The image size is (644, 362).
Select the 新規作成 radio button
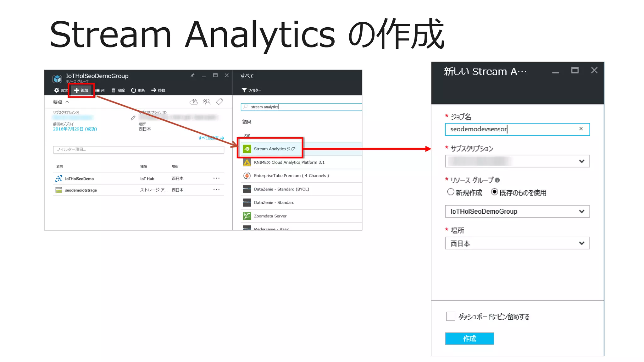click(x=451, y=192)
